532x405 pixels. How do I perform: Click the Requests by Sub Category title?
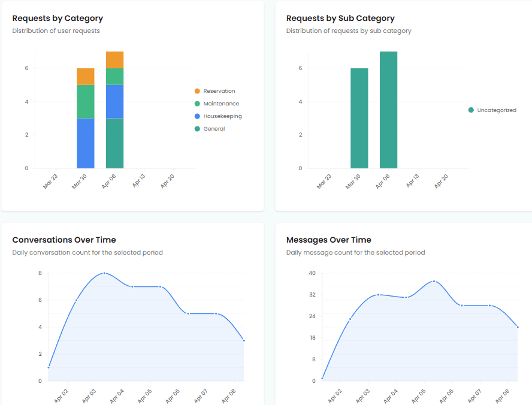tap(340, 19)
